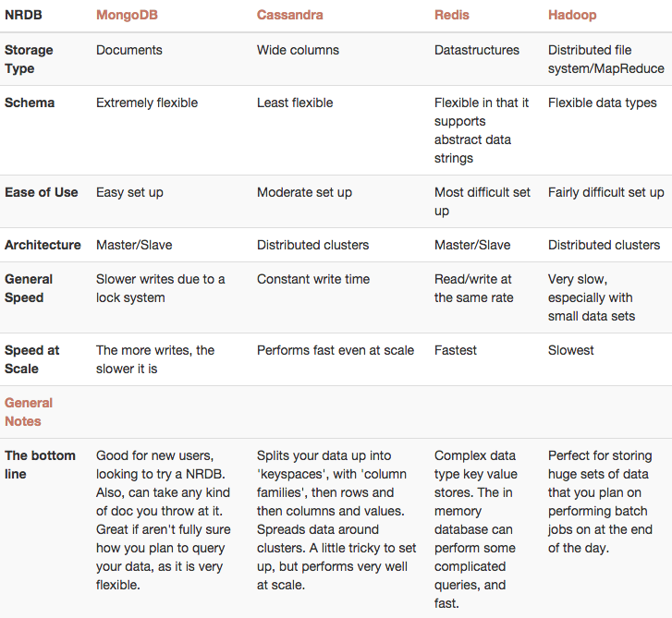Select the Most difficult set up cell

[483, 201]
